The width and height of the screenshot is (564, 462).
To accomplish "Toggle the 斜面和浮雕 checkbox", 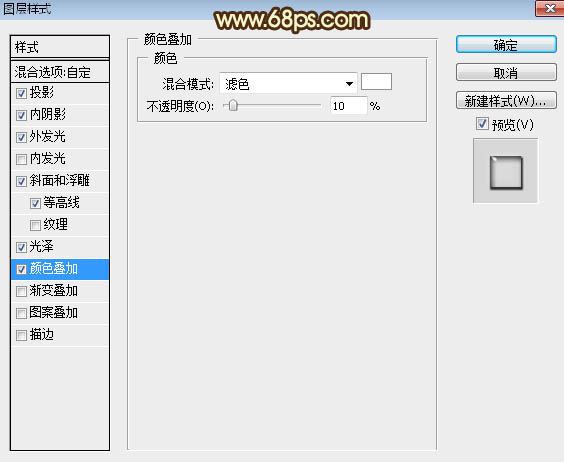I will click(21, 181).
